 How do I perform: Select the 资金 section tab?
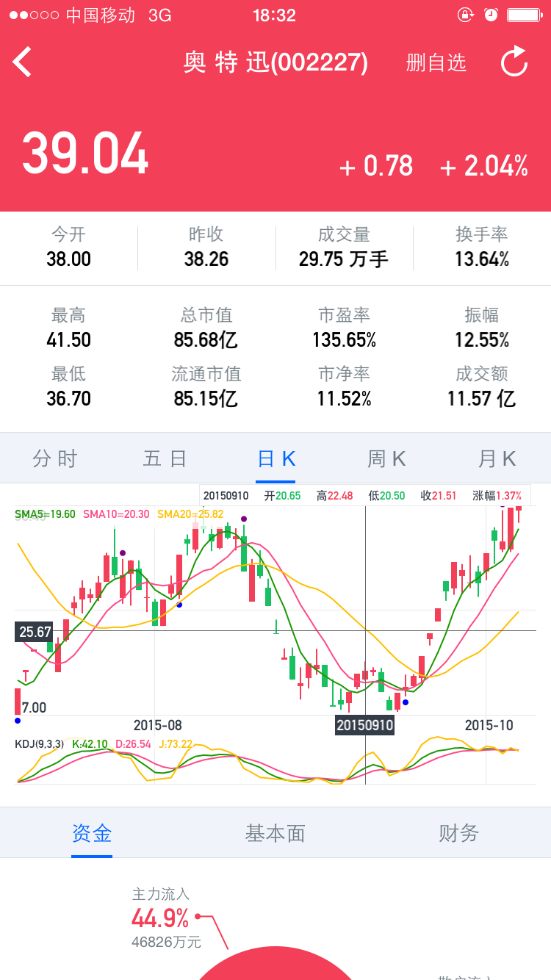coord(92,833)
